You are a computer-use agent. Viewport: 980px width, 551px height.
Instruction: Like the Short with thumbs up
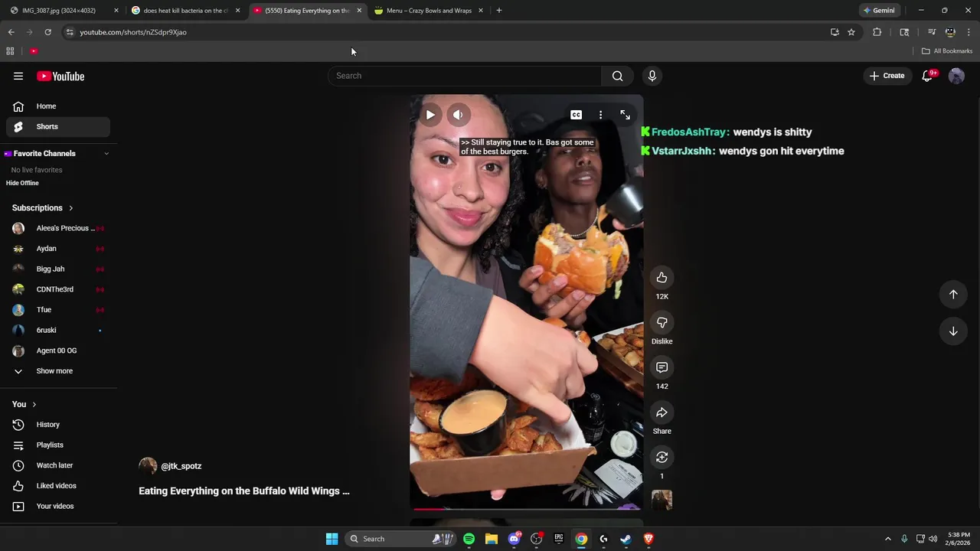(x=662, y=278)
